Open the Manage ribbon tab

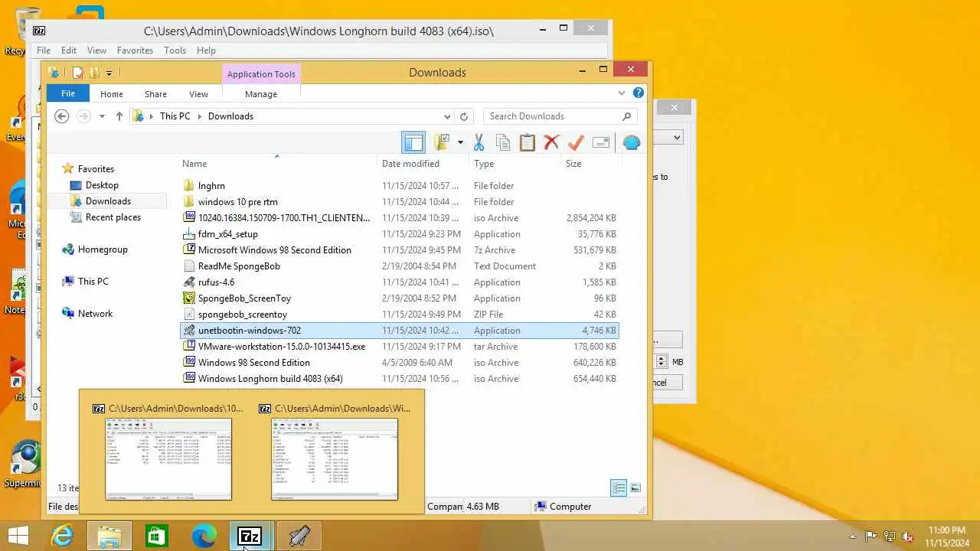pyautogui.click(x=261, y=94)
